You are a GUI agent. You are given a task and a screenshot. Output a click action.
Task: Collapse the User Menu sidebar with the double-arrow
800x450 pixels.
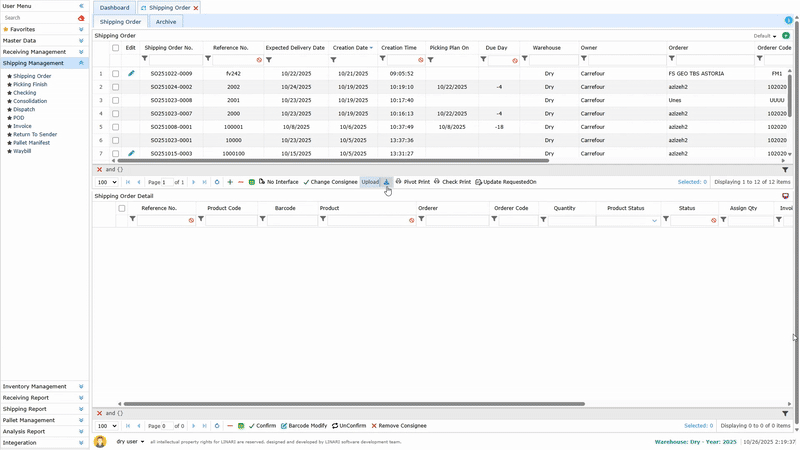pos(81,6)
